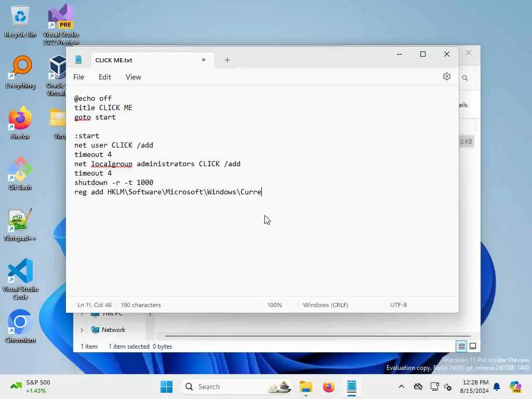Click the network display tray icon
Viewport: 532px width, 399px height.
pos(434,387)
